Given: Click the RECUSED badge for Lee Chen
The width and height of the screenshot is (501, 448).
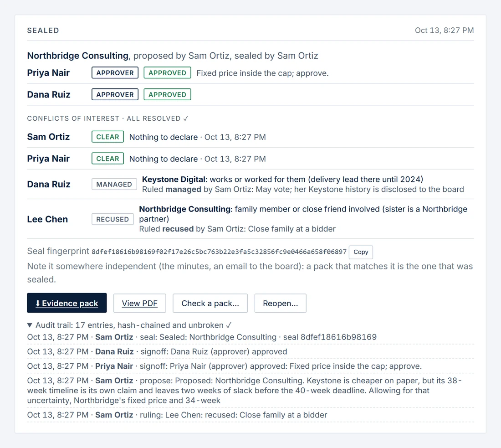Looking at the screenshot, I should pos(112,219).
